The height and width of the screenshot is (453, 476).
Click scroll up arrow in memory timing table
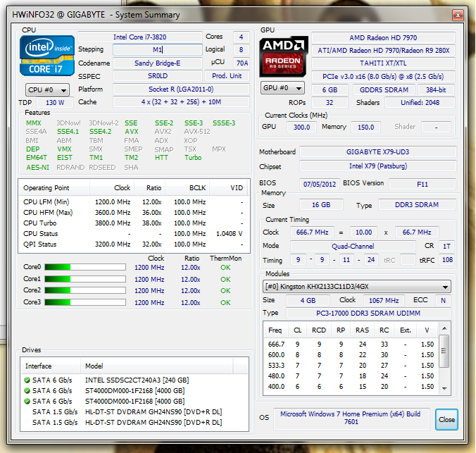pyautogui.click(x=444, y=328)
